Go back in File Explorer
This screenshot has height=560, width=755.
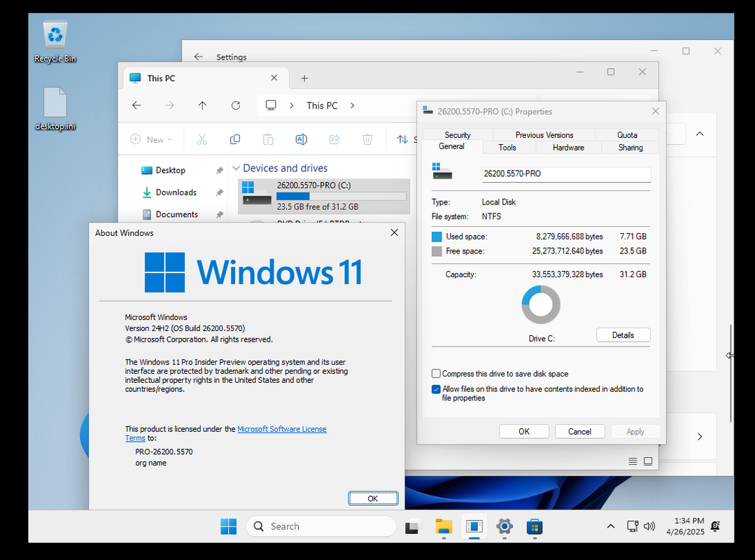click(136, 106)
